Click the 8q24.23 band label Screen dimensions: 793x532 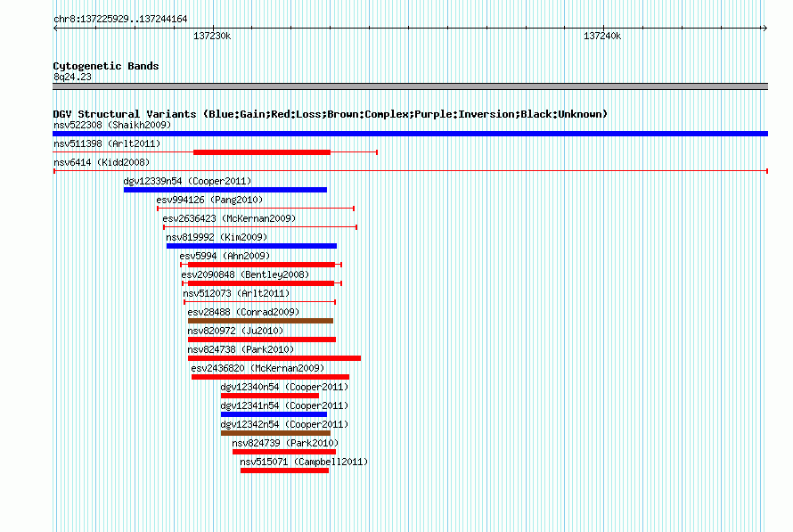click(x=72, y=77)
